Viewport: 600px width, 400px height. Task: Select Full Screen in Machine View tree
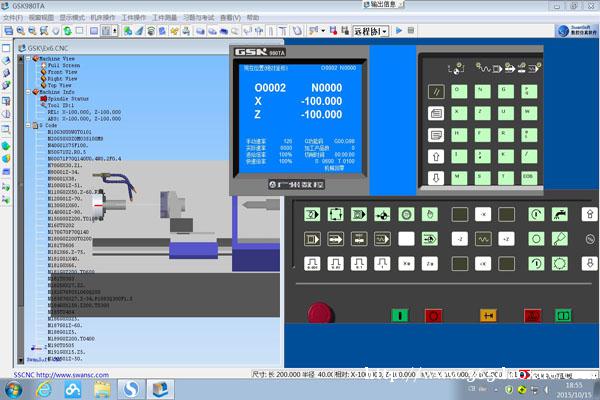click(64, 66)
